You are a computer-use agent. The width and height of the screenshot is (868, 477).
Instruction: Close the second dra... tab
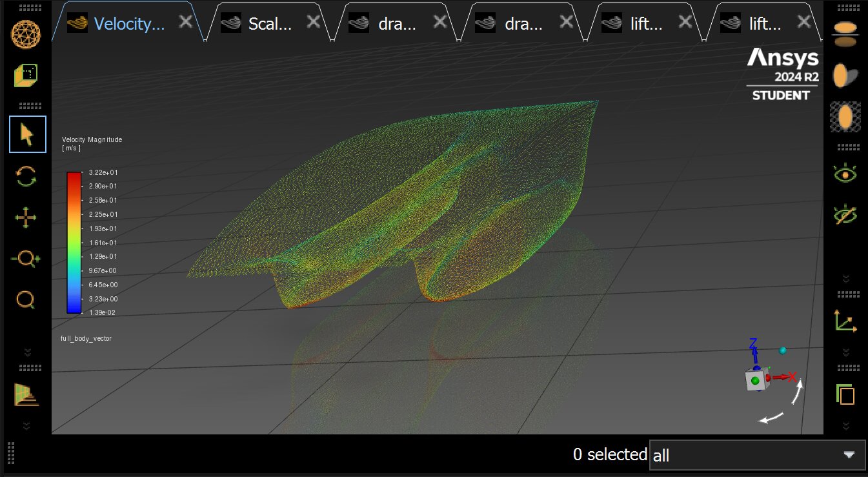point(566,21)
